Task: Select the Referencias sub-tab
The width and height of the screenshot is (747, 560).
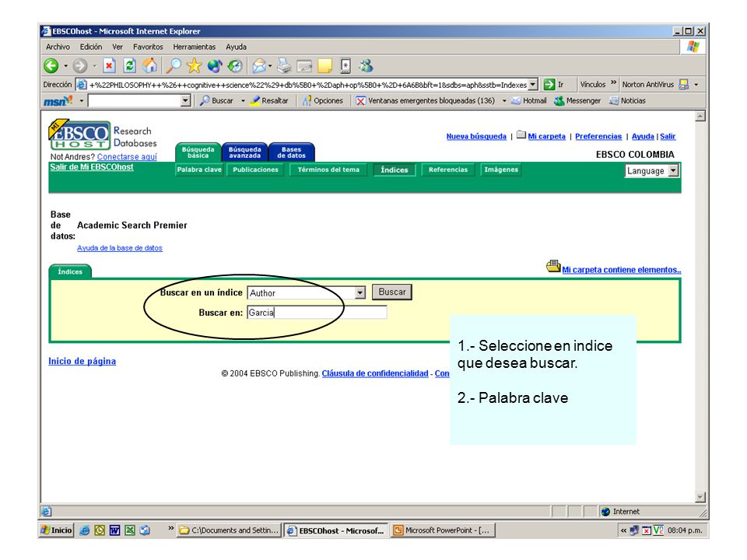Action: point(448,170)
